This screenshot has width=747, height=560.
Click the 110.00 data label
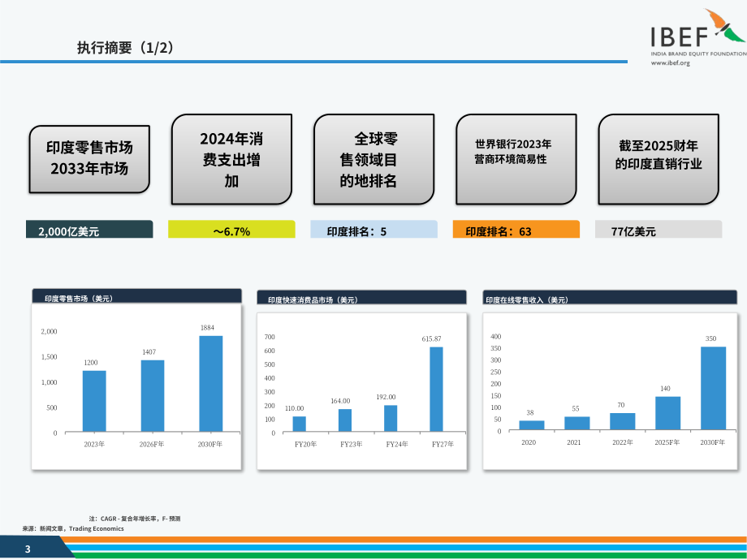pyautogui.click(x=295, y=408)
